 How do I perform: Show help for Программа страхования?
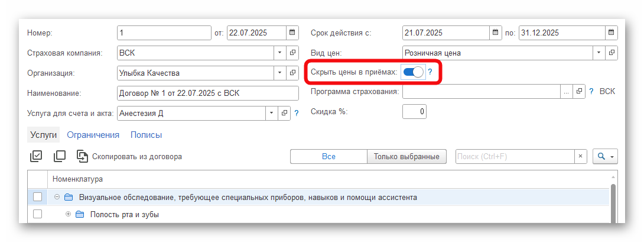pyautogui.click(x=591, y=92)
